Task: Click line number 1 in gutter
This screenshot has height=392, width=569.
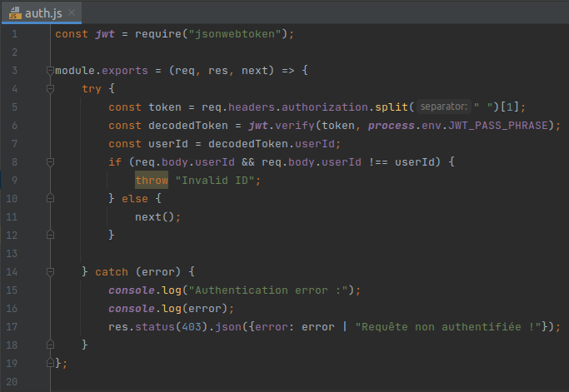Action: (14, 34)
